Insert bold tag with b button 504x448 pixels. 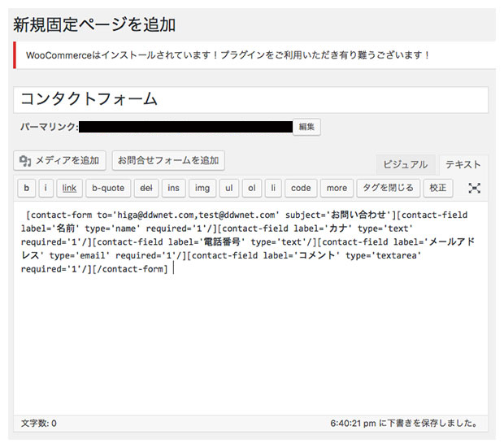click(26, 188)
